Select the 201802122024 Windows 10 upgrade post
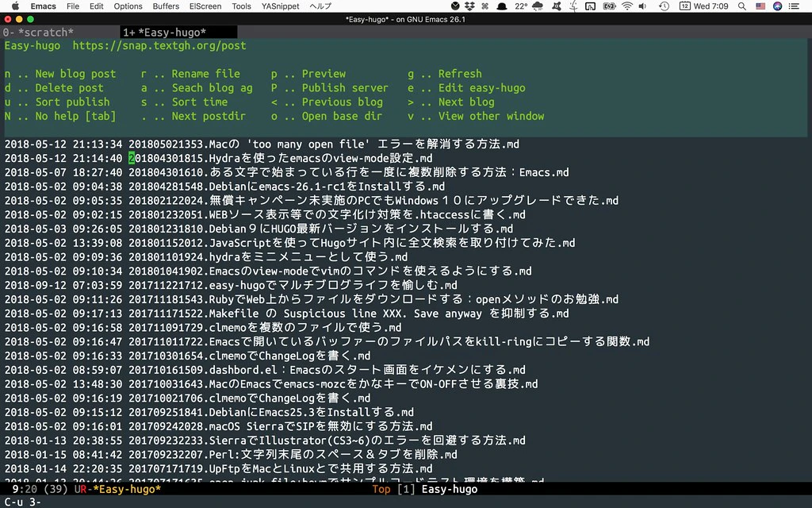Image resolution: width=812 pixels, height=508 pixels. pos(311,199)
